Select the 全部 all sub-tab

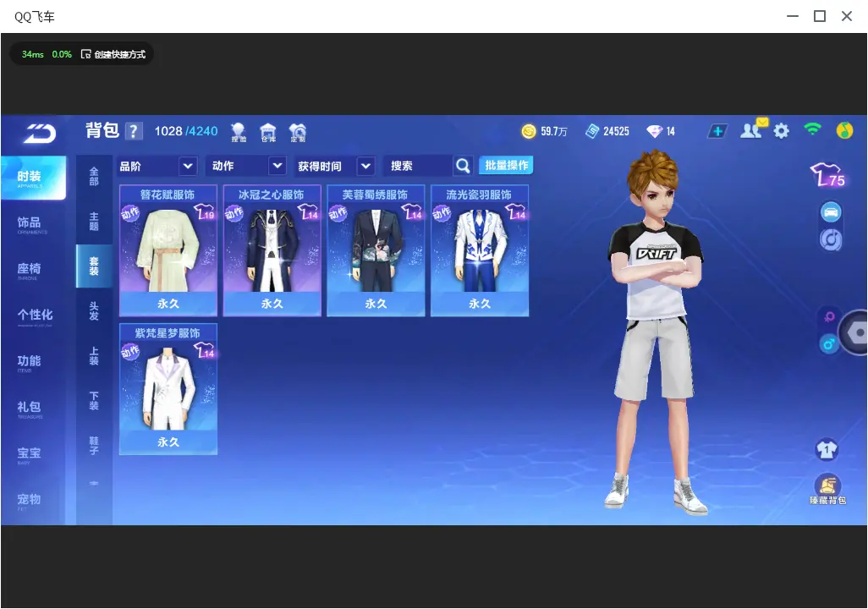(94, 176)
